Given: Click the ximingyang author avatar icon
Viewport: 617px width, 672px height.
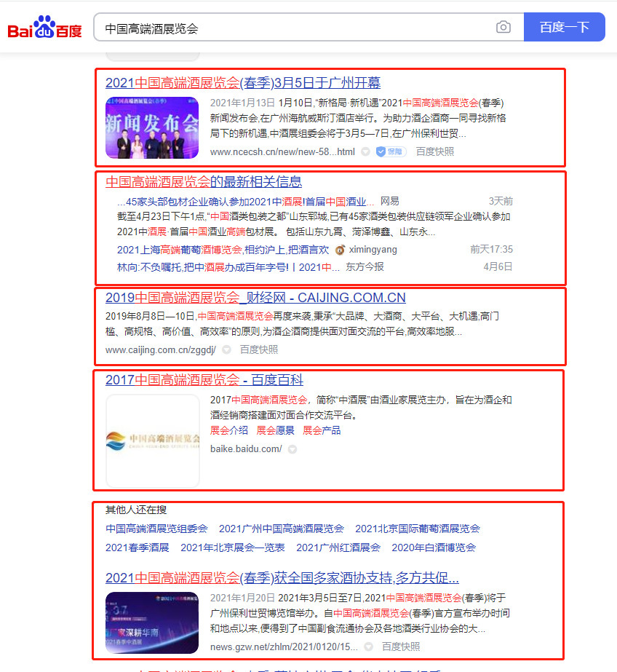Looking at the screenshot, I should 340,250.
